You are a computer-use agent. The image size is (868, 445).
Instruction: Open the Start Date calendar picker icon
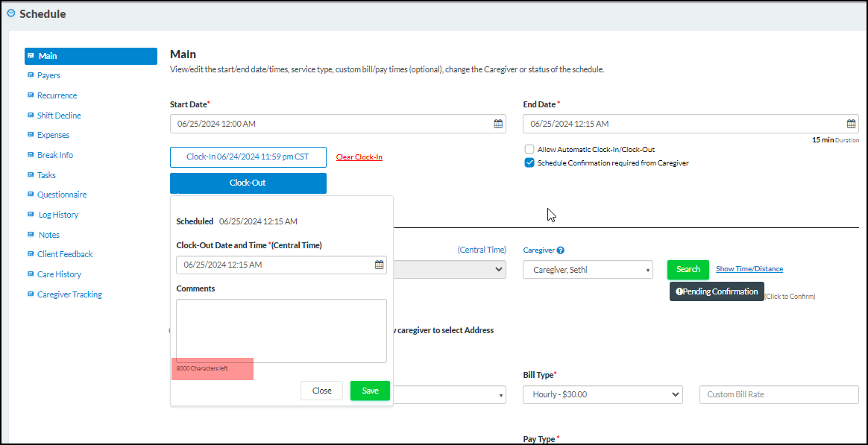[x=498, y=124]
